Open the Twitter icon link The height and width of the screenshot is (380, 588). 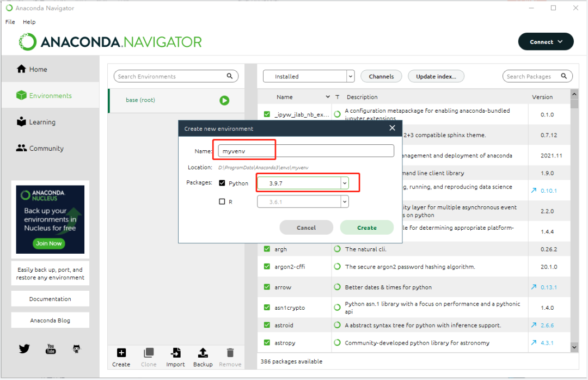pos(24,349)
